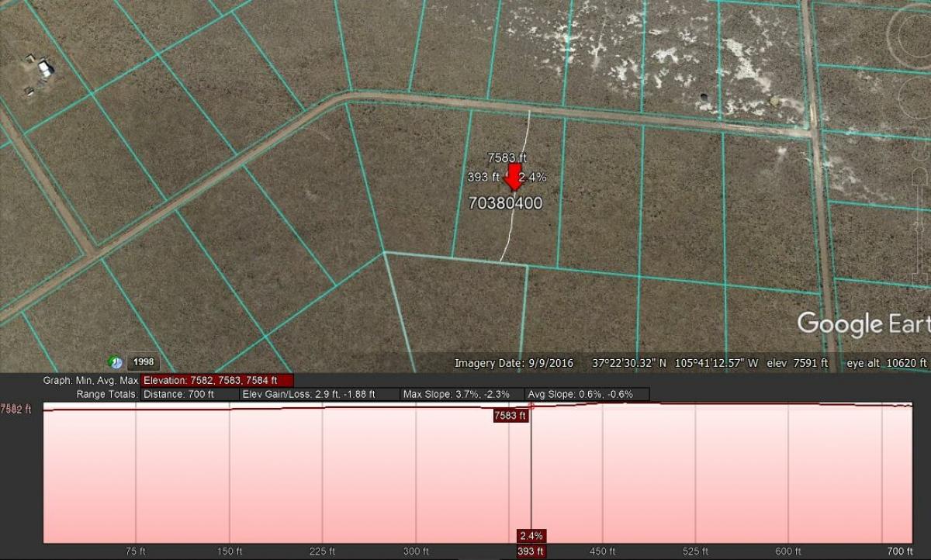Click the building in the top-left parcel
The image size is (931, 560).
click(x=45, y=68)
